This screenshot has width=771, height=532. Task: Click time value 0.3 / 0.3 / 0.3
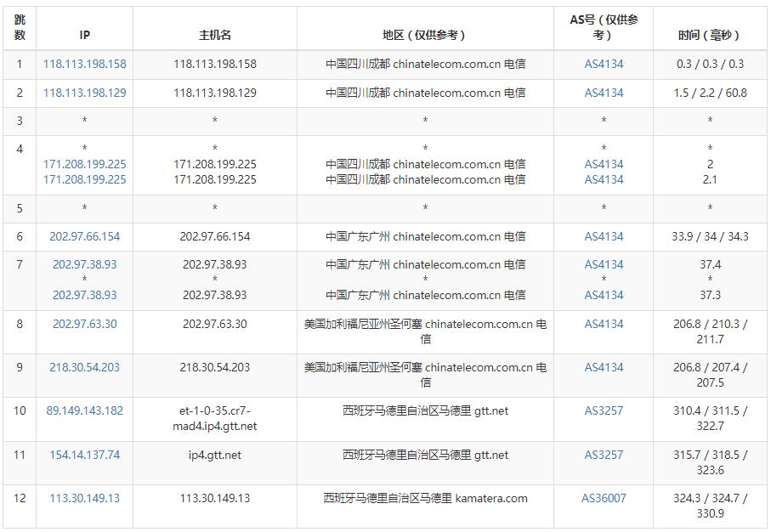[x=710, y=64]
